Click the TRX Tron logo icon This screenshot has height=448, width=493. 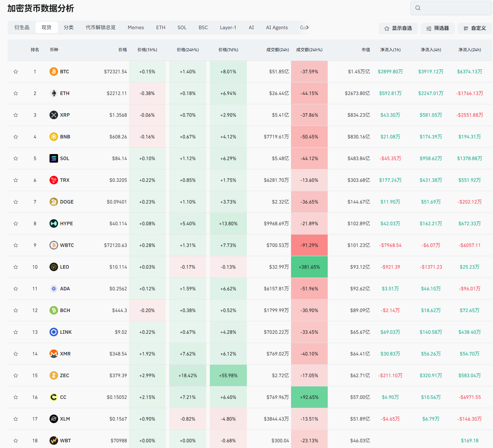[53, 180]
